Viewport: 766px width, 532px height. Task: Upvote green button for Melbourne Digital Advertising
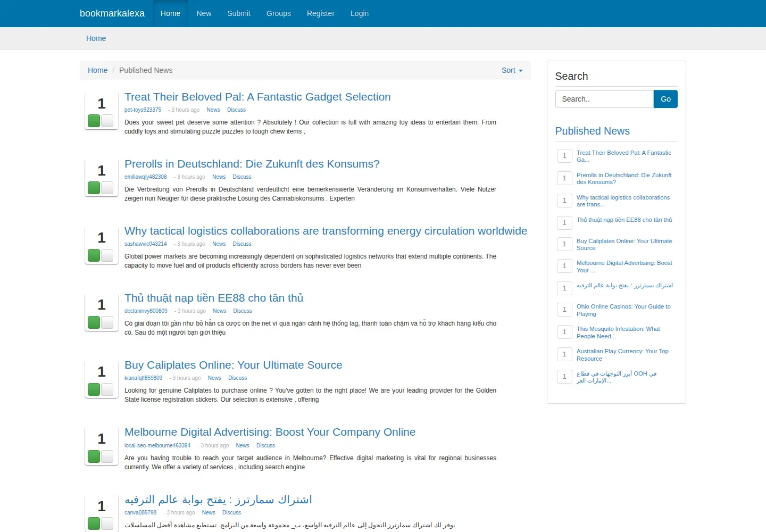[94, 456]
